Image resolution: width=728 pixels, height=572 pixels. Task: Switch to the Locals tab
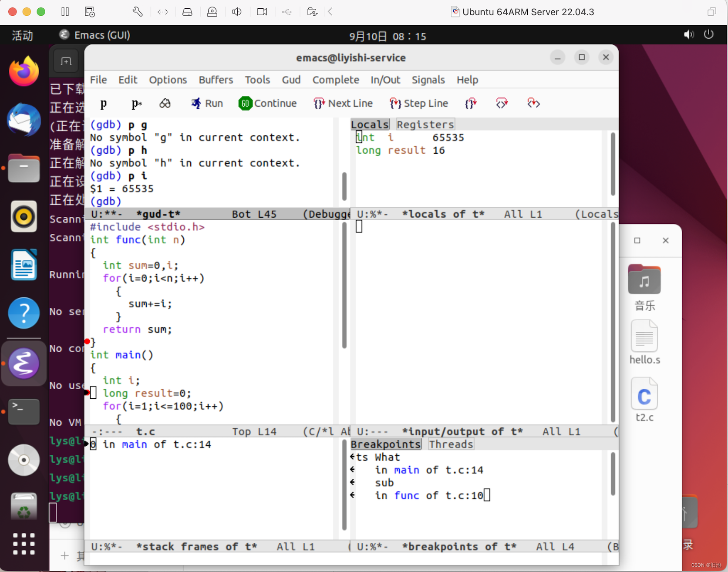pos(370,124)
